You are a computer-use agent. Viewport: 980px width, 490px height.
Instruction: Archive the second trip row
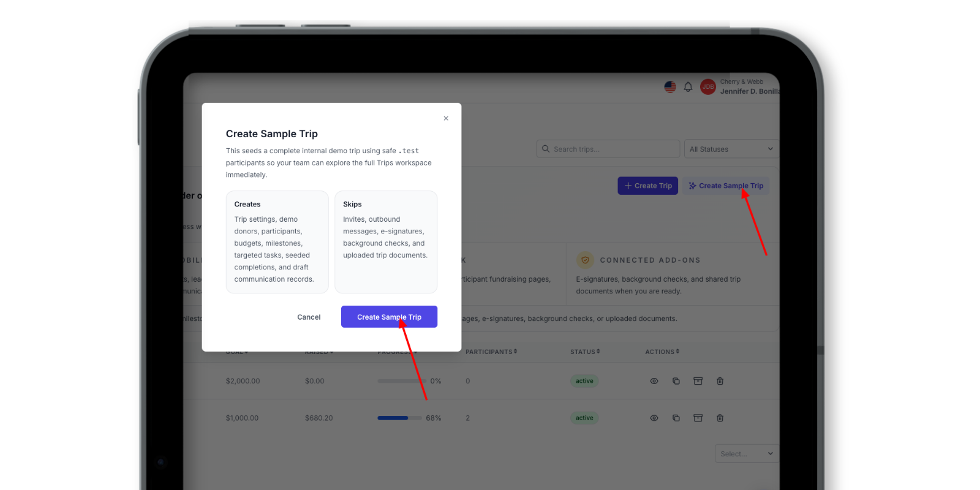tap(698, 418)
